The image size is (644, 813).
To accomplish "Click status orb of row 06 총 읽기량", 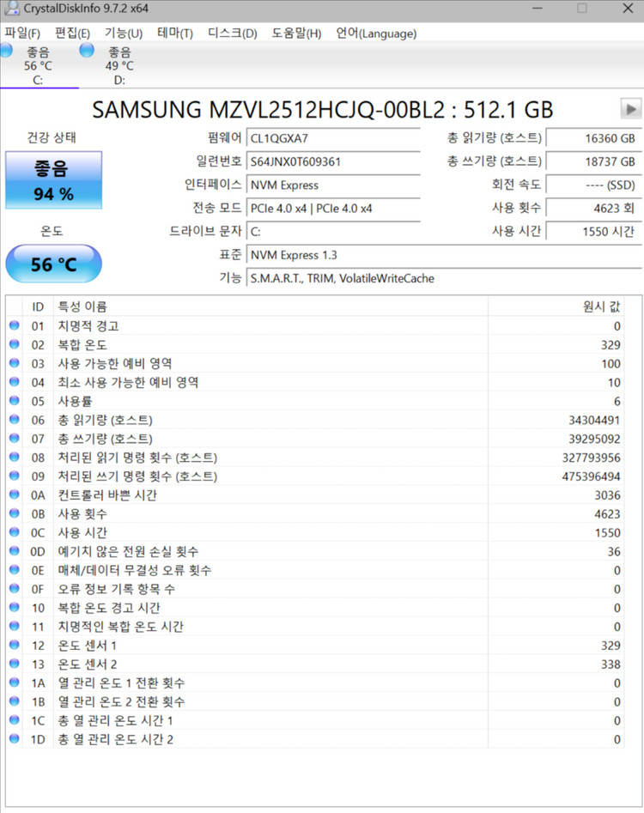I will pyautogui.click(x=15, y=420).
